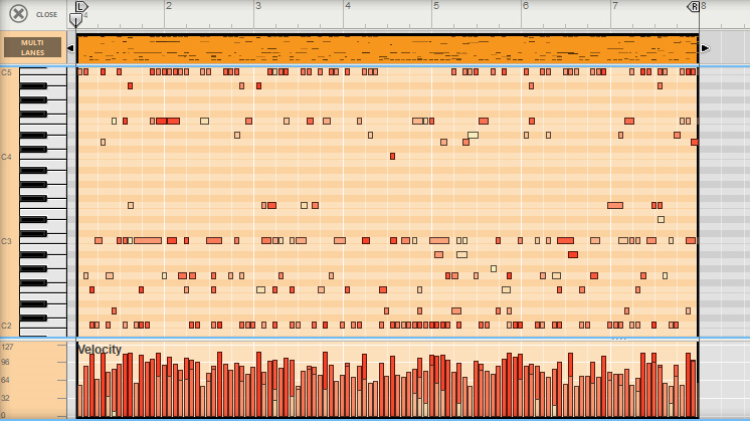Click the clip's left resize arrow handle
This screenshot has height=421, width=750.
70,48
